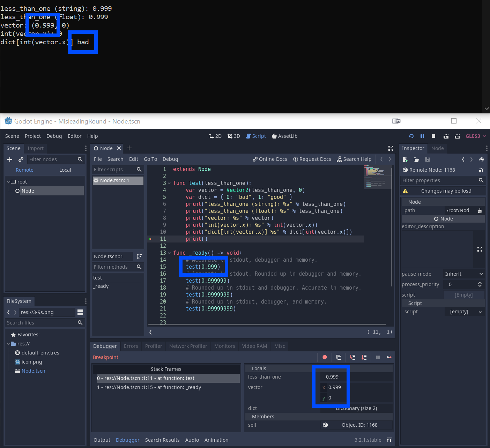Switch to the Network Profiler tab
The image size is (490, 448).
click(x=188, y=346)
